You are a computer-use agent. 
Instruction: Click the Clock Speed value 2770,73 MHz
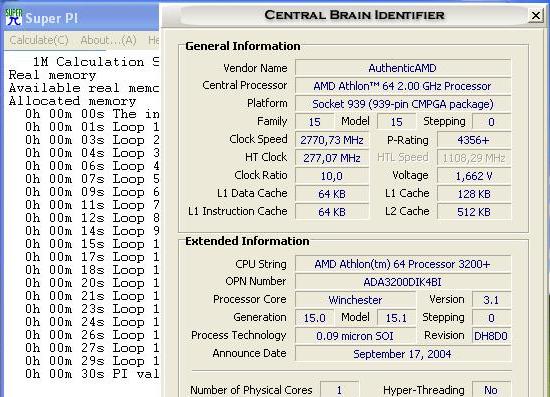tap(332, 140)
